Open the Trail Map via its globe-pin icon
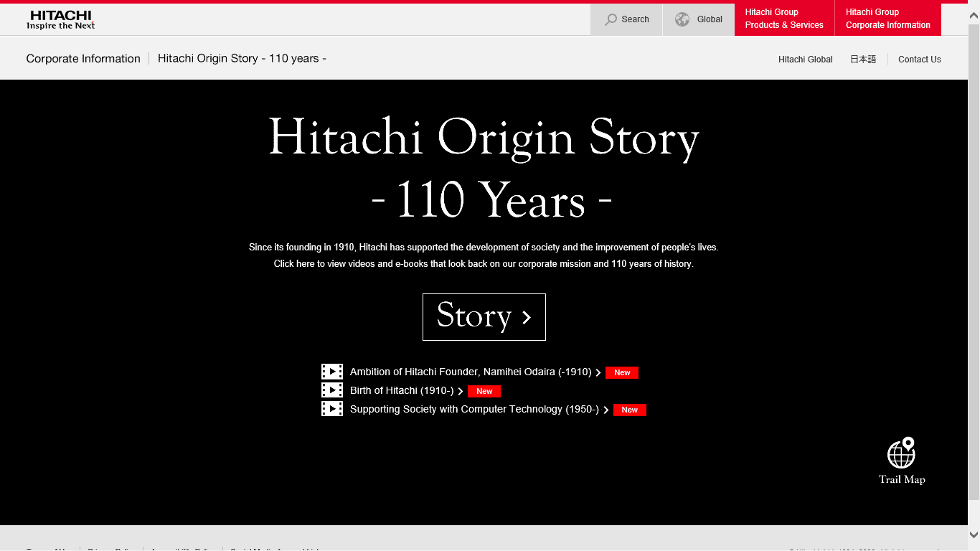The width and height of the screenshot is (980, 551). tap(902, 453)
